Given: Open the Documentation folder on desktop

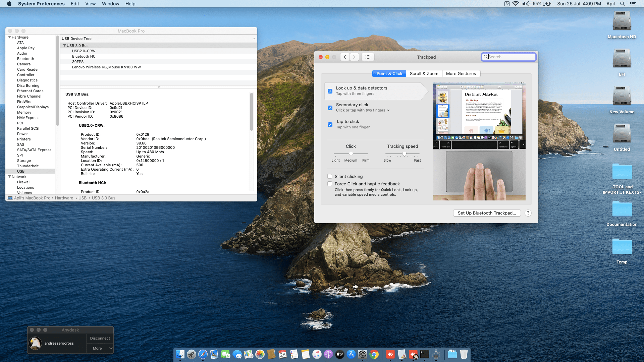Looking at the screenshot, I should click(x=622, y=214).
